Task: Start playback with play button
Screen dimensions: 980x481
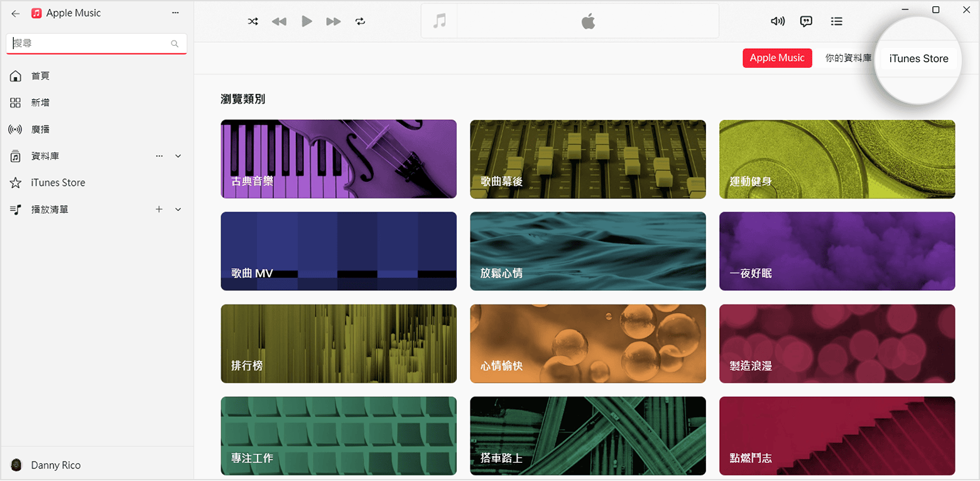Action: pyautogui.click(x=307, y=21)
